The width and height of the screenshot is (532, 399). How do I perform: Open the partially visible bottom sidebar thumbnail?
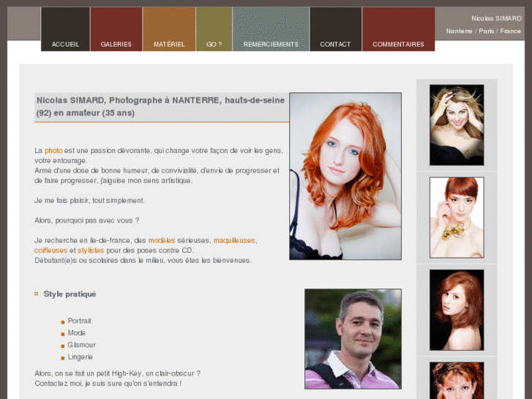tap(457, 380)
